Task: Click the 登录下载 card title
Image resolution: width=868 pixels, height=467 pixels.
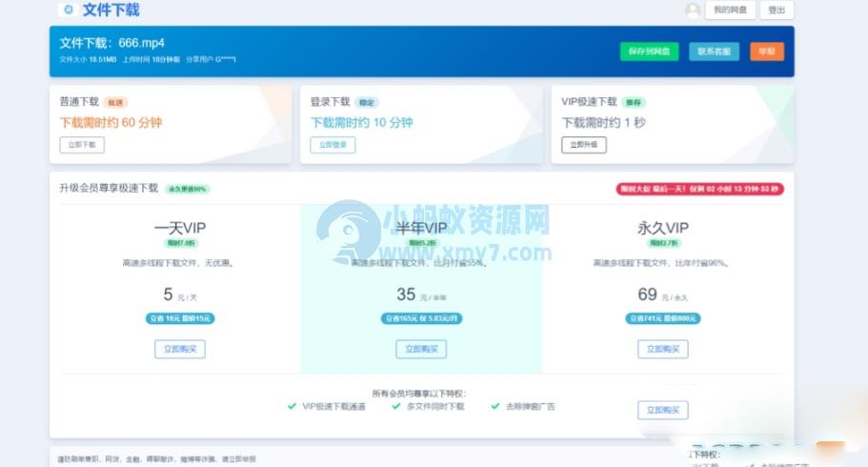Action: point(330,102)
